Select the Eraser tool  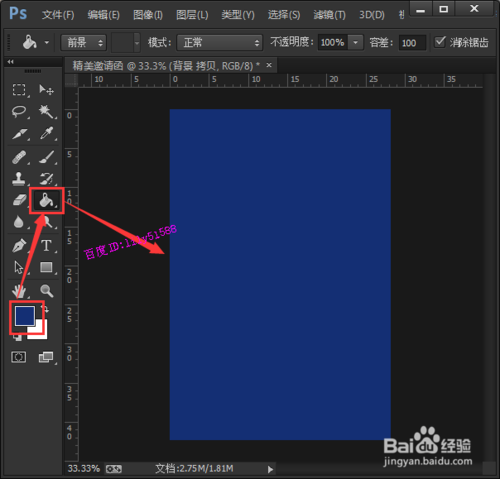point(19,201)
